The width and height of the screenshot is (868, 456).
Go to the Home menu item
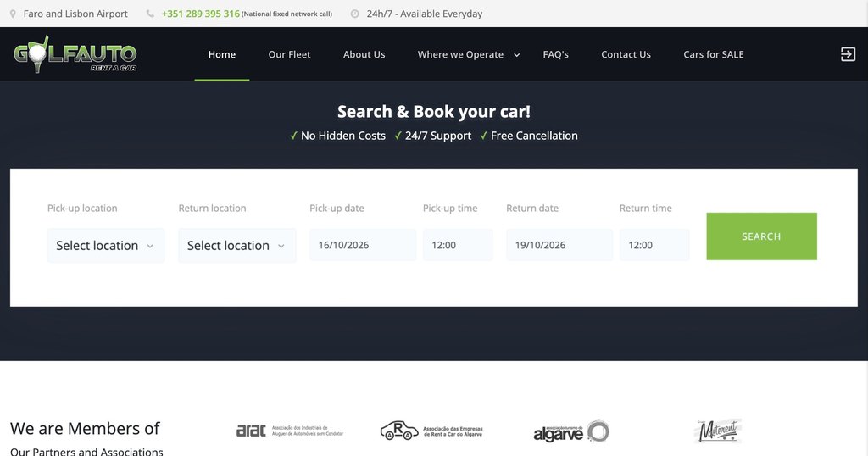pyautogui.click(x=222, y=54)
